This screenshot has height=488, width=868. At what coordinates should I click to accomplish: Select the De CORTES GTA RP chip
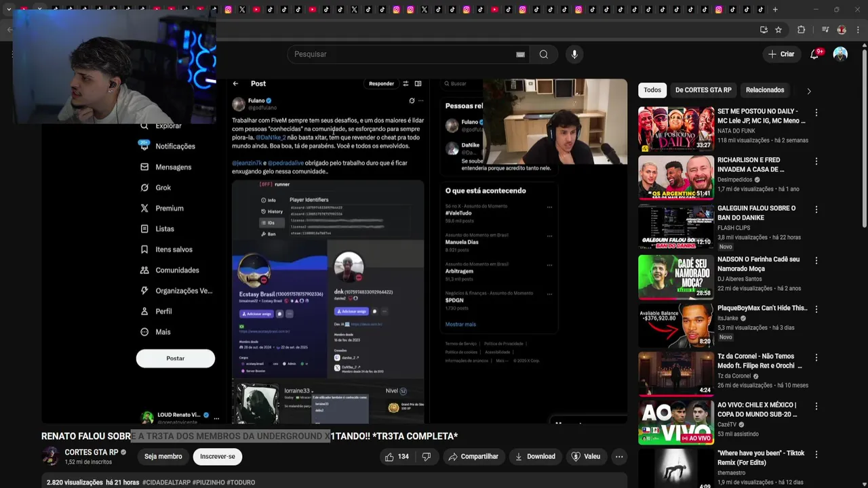[x=703, y=90]
